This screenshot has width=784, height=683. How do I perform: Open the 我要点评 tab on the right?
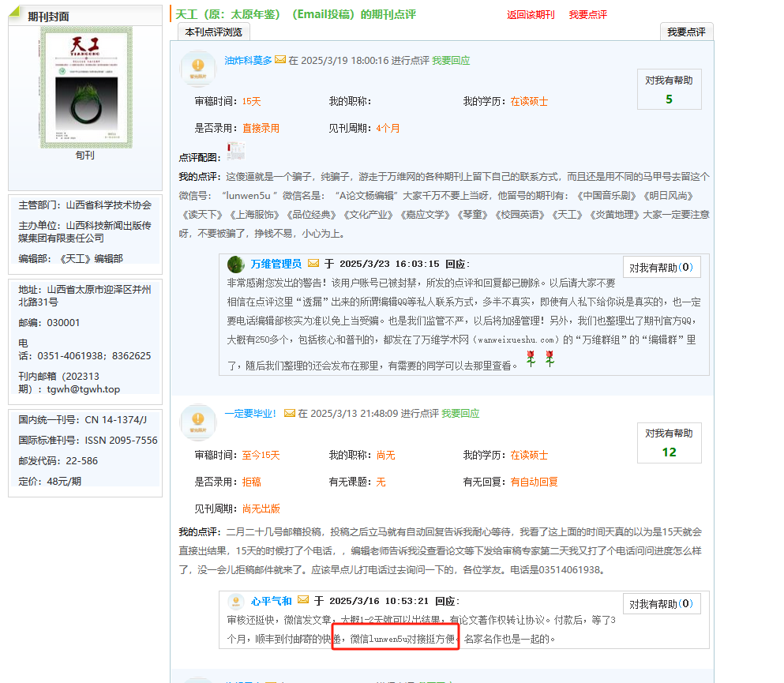click(x=686, y=32)
